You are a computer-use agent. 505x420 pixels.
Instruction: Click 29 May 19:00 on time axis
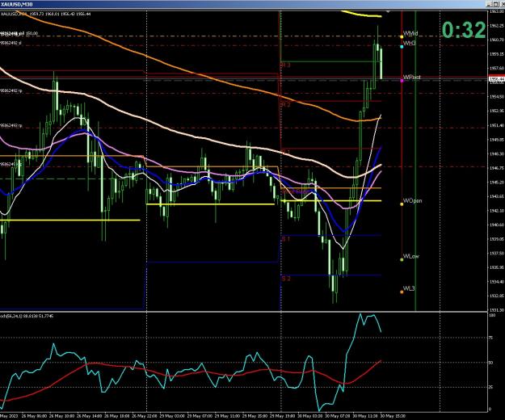coord(282,416)
